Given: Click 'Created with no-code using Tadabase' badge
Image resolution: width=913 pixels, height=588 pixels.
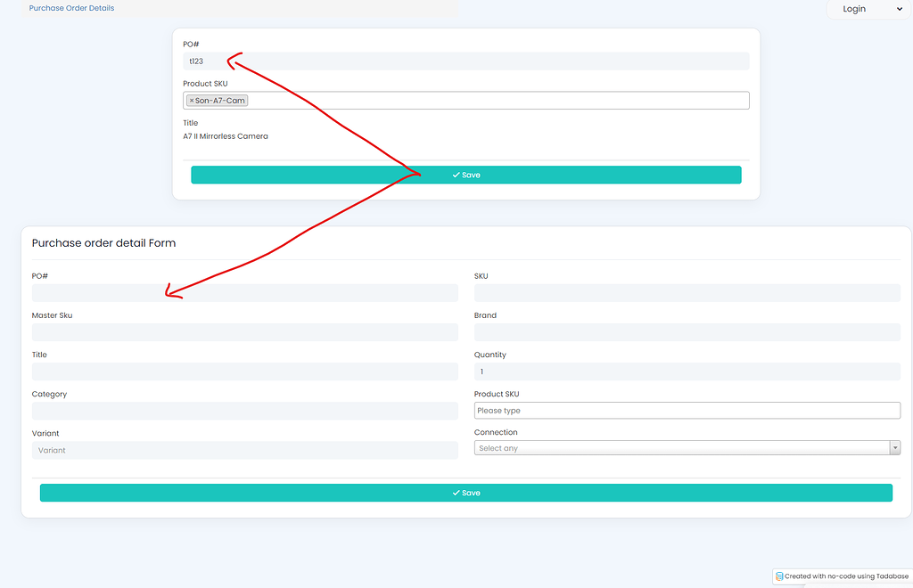Looking at the screenshot, I should [842, 576].
